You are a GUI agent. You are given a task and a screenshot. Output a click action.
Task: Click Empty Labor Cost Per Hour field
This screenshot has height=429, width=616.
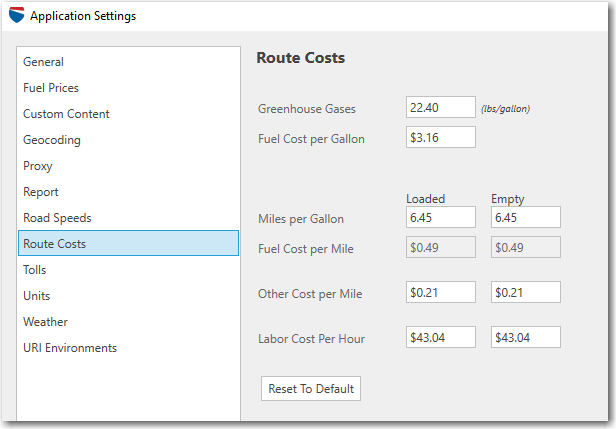point(526,337)
